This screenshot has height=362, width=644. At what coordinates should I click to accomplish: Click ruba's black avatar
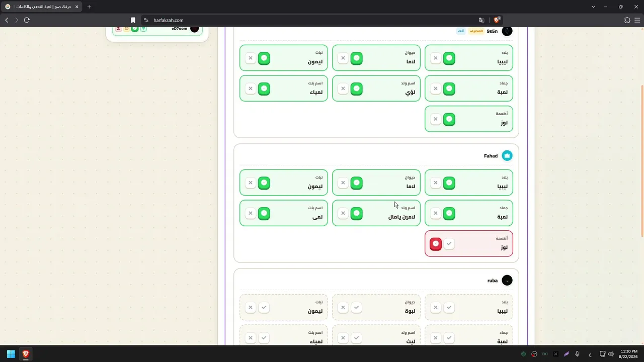pyautogui.click(x=507, y=281)
